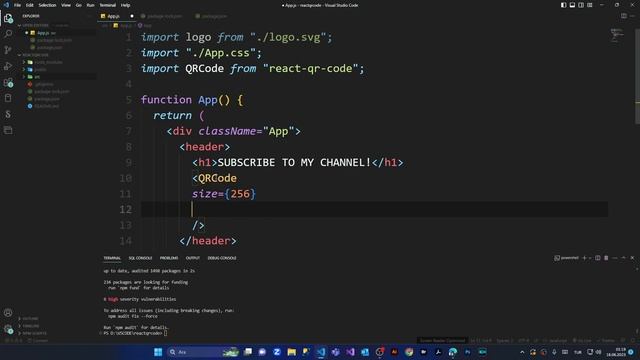Open the Manage gear in activity bar
Image resolution: width=640 pixels, height=360 pixels.
[8, 329]
